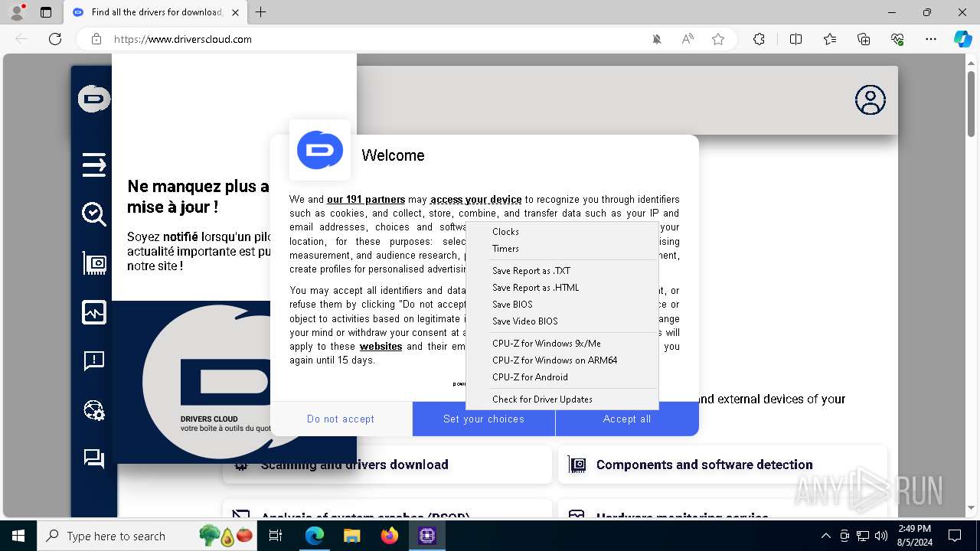Screen dimensions: 980x551
Task: Select Clocks in the context menu
Action: 562,232
